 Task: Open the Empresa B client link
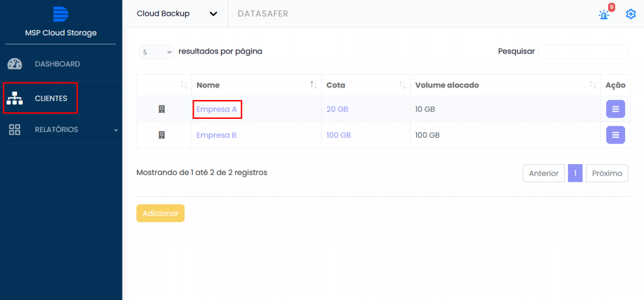pos(216,135)
